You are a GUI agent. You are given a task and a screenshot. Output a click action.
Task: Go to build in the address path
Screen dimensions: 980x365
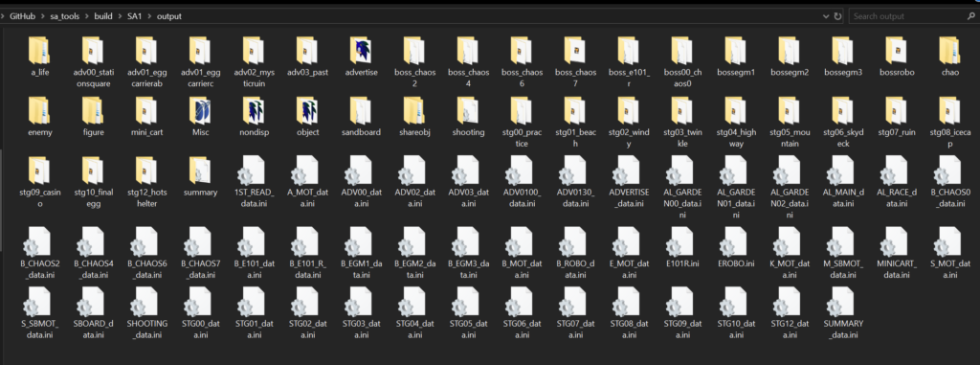[103, 16]
